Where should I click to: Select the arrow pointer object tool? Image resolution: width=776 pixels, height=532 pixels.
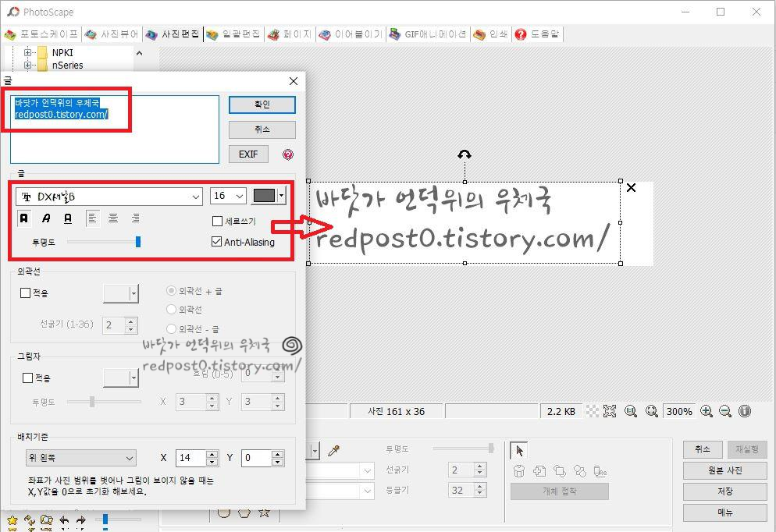click(518, 450)
